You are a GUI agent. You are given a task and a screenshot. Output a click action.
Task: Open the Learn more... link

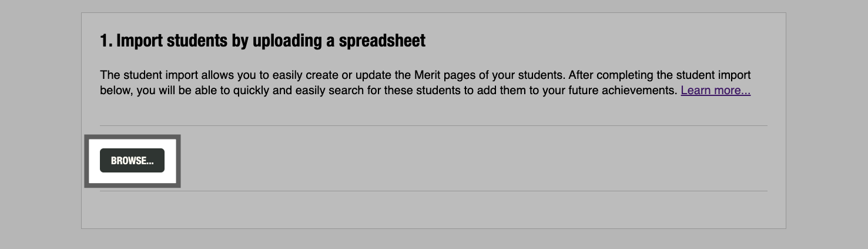(715, 91)
